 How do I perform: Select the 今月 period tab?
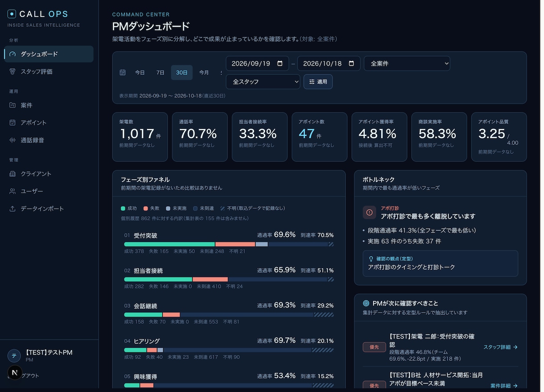204,72
